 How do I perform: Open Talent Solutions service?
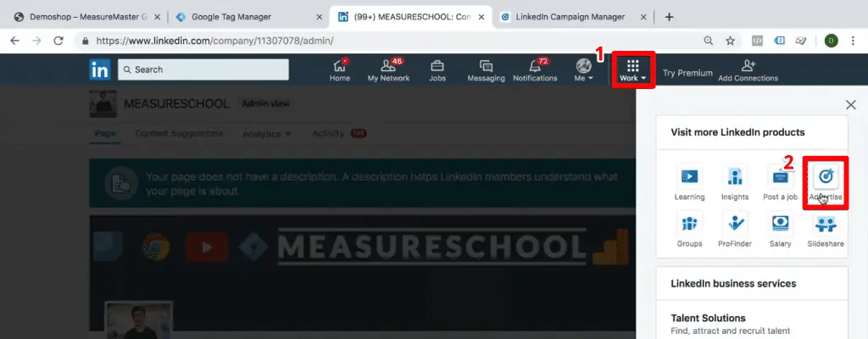coord(708,318)
